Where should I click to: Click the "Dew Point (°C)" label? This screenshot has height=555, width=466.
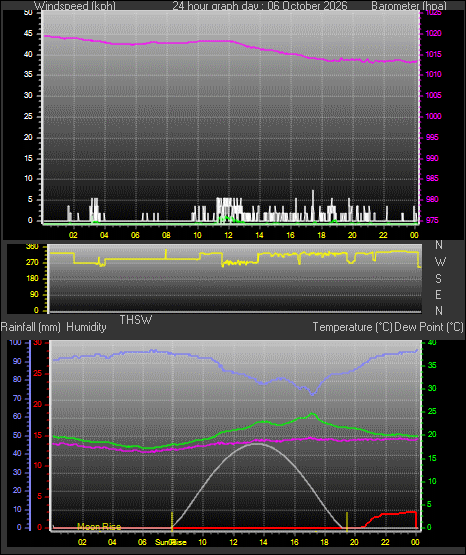coord(429,327)
